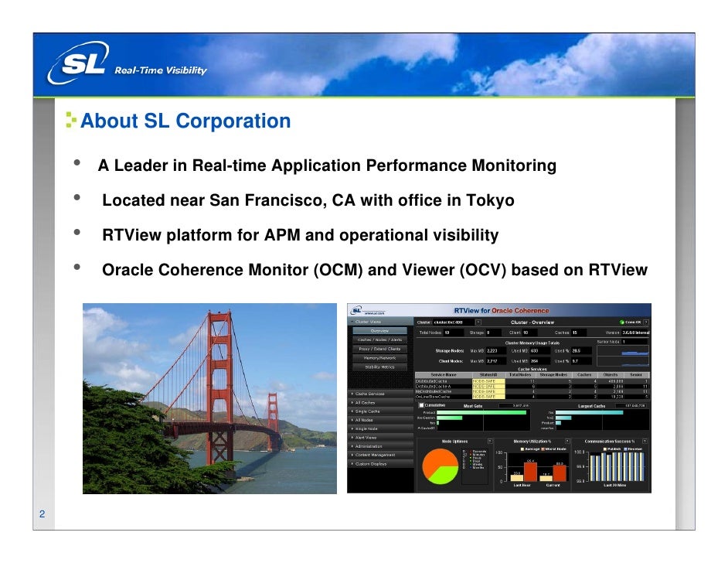Select the DistributedCache service row

(x=532, y=381)
